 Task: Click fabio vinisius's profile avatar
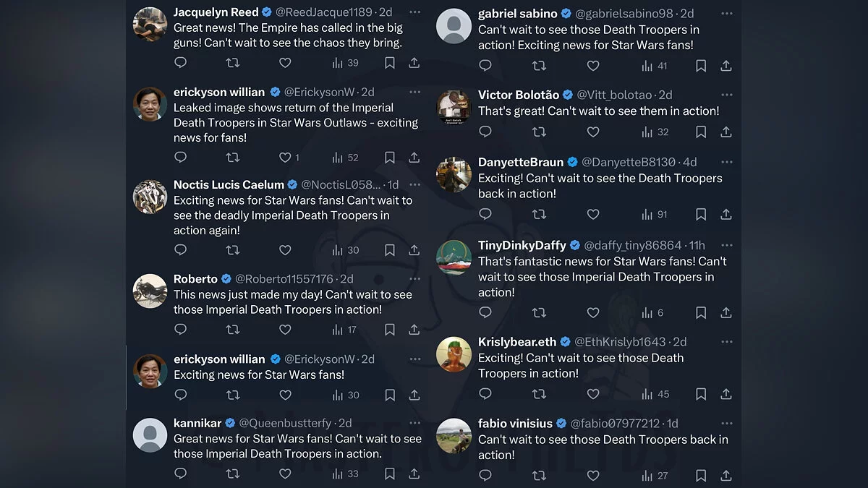click(454, 436)
